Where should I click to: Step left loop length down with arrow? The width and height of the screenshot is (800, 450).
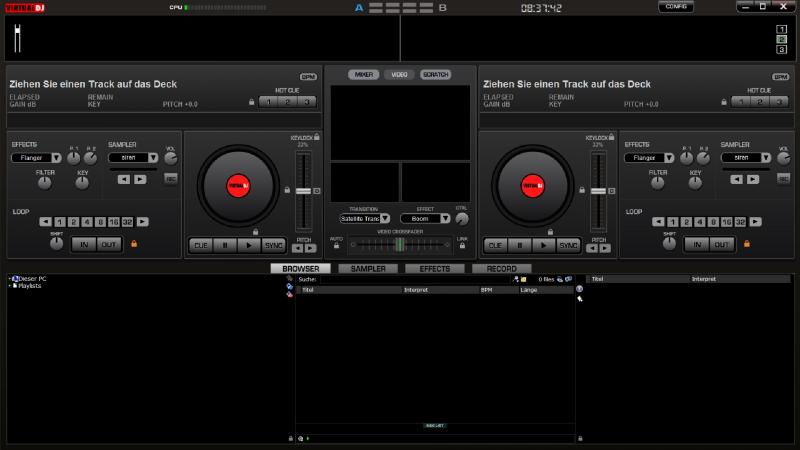tap(45, 222)
